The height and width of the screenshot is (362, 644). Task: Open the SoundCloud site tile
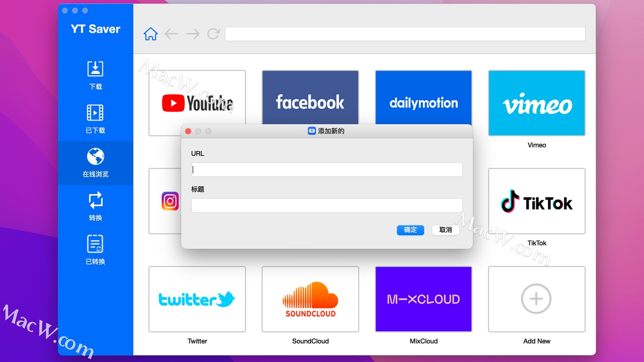coord(310,299)
